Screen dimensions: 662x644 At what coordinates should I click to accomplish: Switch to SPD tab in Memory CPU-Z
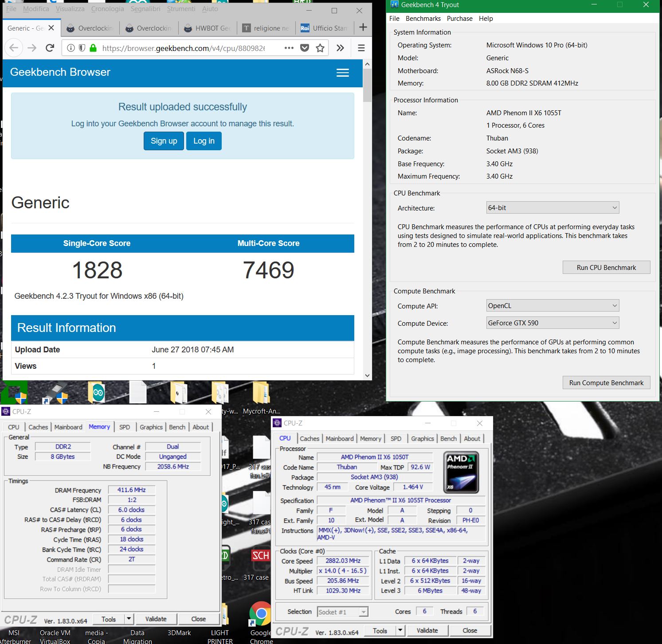125,427
